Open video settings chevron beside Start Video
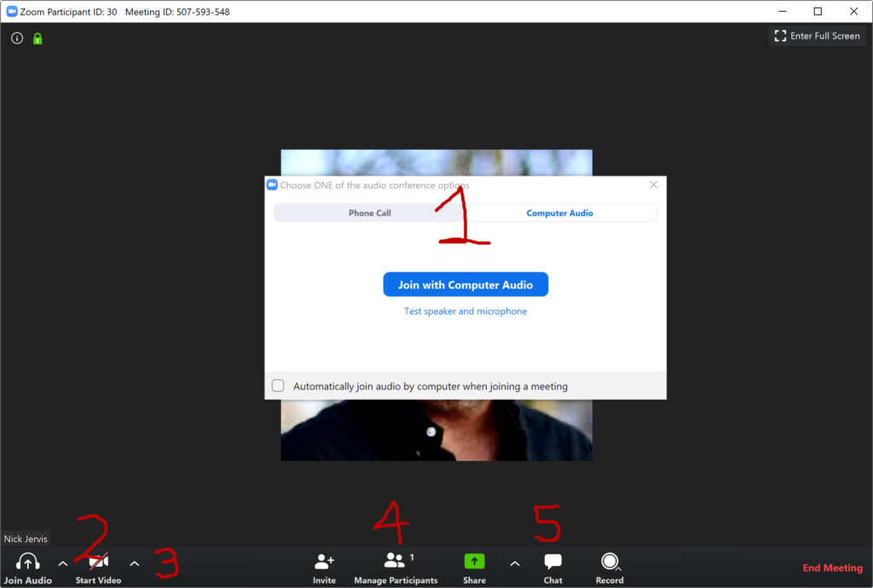873x588 pixels. [134, 563]
